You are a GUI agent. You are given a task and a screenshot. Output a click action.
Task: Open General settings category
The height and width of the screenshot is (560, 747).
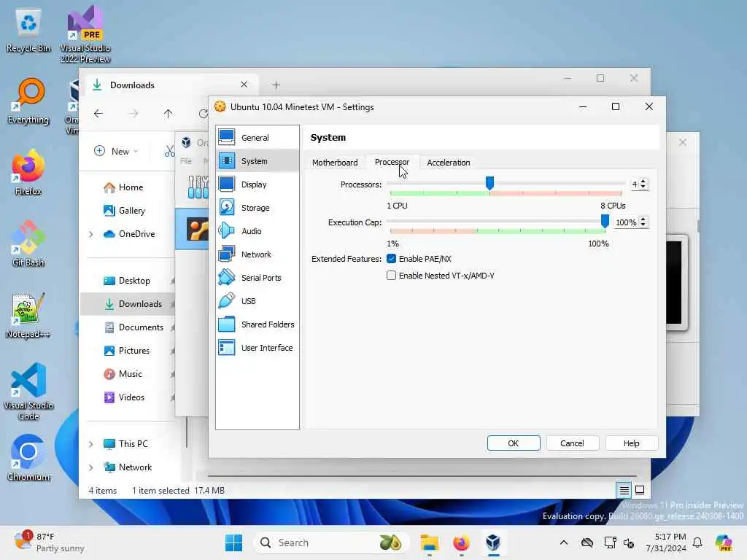pyautogui.click(x=258, y=138)
